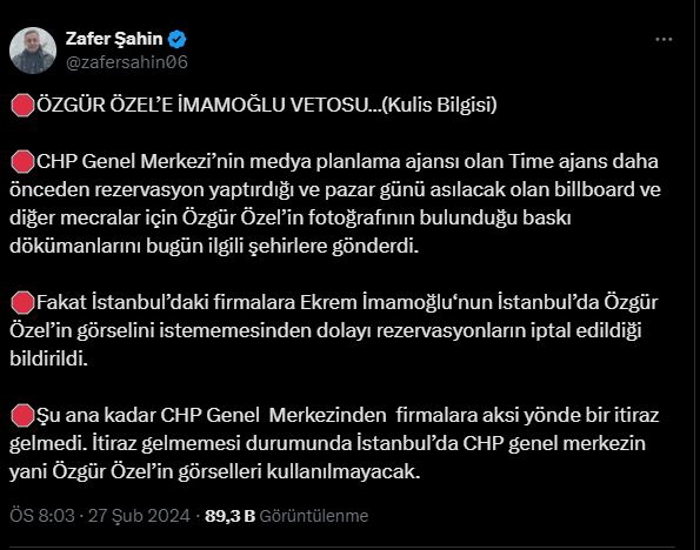The image size is (700, 550).
Task: Click the Zafer Şahin display name
Action: pyautogui.click(x=114, y=39)
